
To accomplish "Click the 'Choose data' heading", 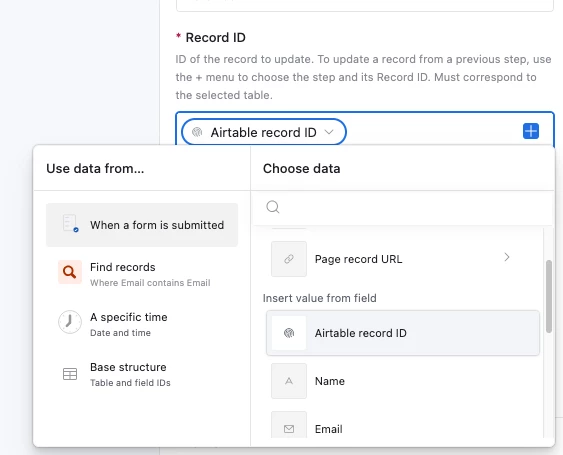I will pyautogui.click(x=302, y=168).
